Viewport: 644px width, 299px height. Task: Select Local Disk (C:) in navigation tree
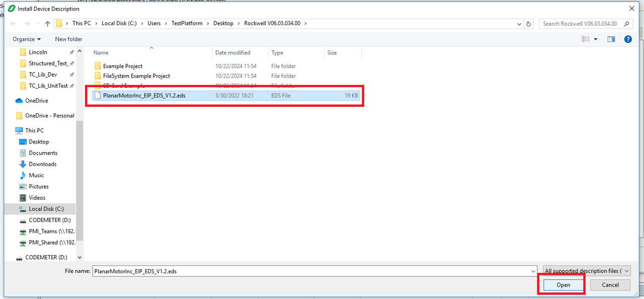(46, 209)
